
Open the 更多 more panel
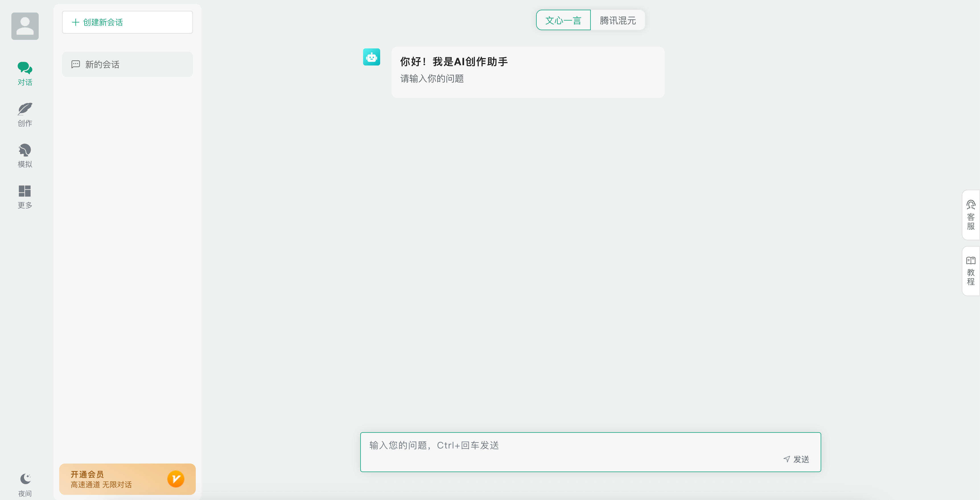(x=24, y=192)
